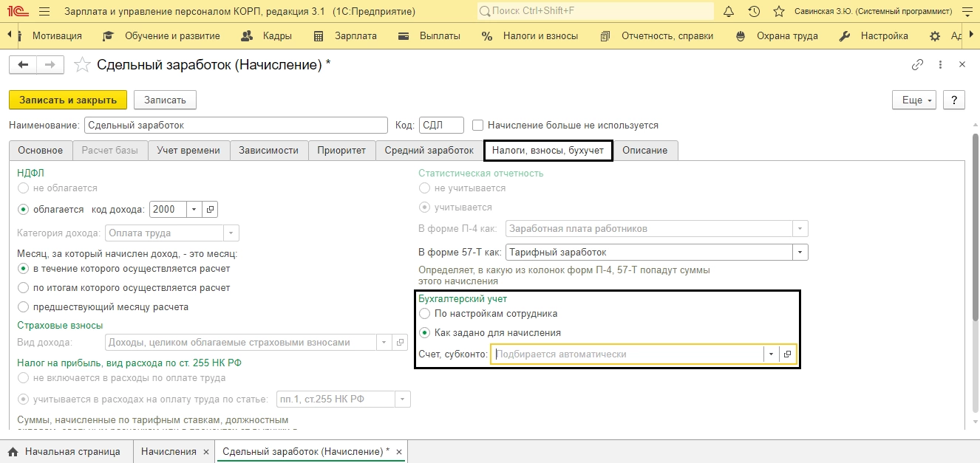Open the Налоги и взносы section
980x463 pixels.
click(x=530, y=35)
